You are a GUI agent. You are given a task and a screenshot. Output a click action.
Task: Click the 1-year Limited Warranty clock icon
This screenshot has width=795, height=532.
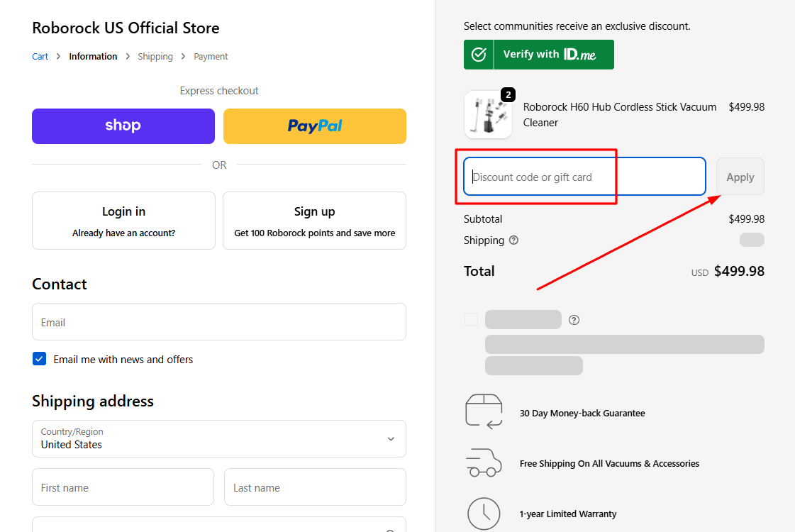(484, 514)
